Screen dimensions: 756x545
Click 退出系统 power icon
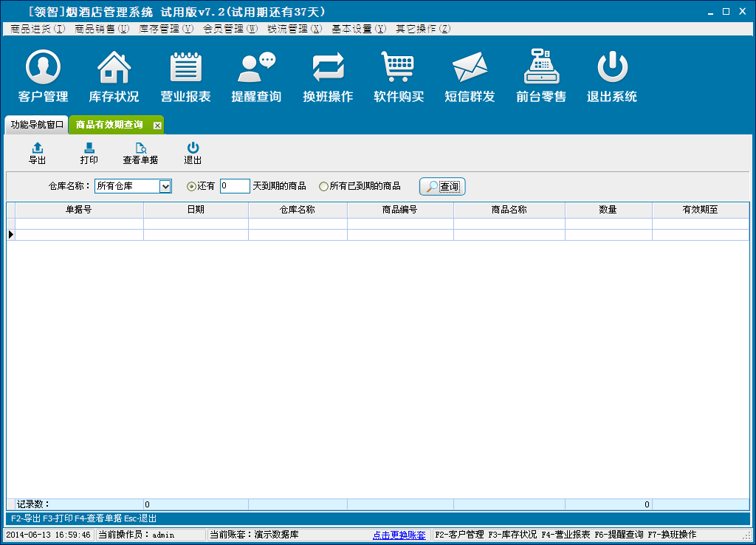[612, 68]
